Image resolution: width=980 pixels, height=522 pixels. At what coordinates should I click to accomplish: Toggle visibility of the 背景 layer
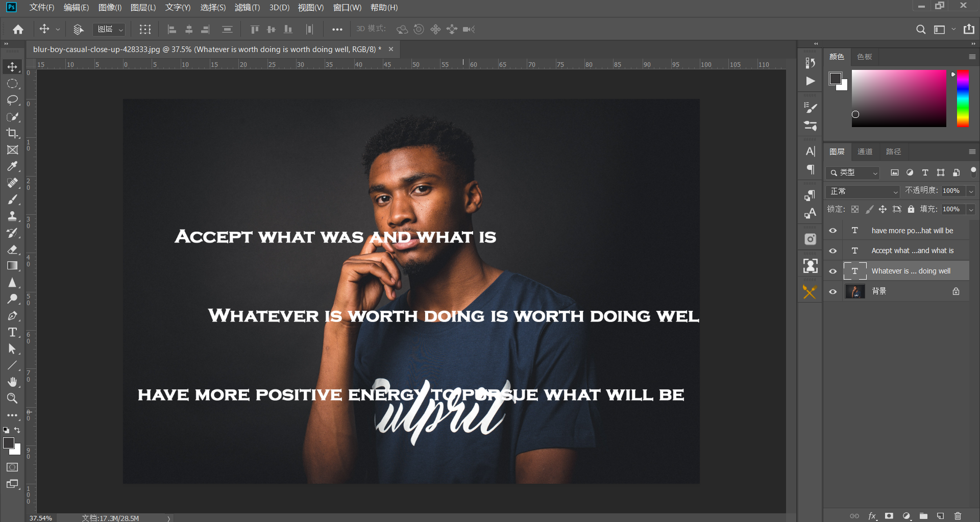click(833, 292)
